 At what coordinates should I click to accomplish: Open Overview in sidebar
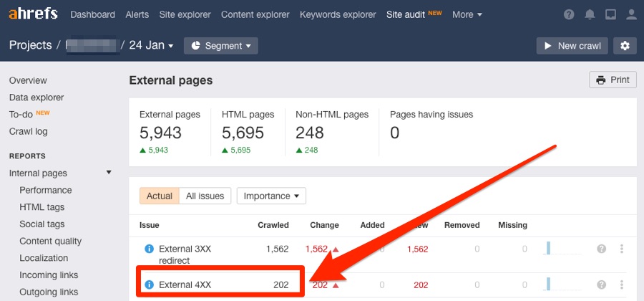pos(28,80)
